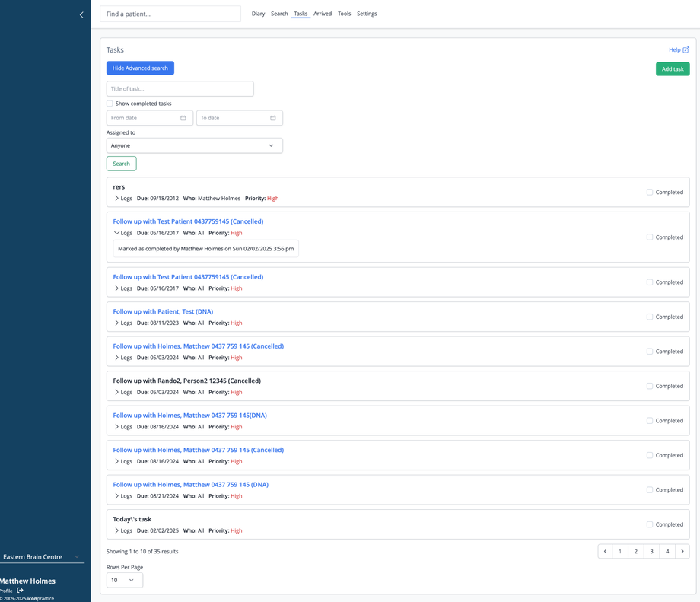700x602 pixels.
Task: Open the To date calendar icon
Action: point(272,118)
